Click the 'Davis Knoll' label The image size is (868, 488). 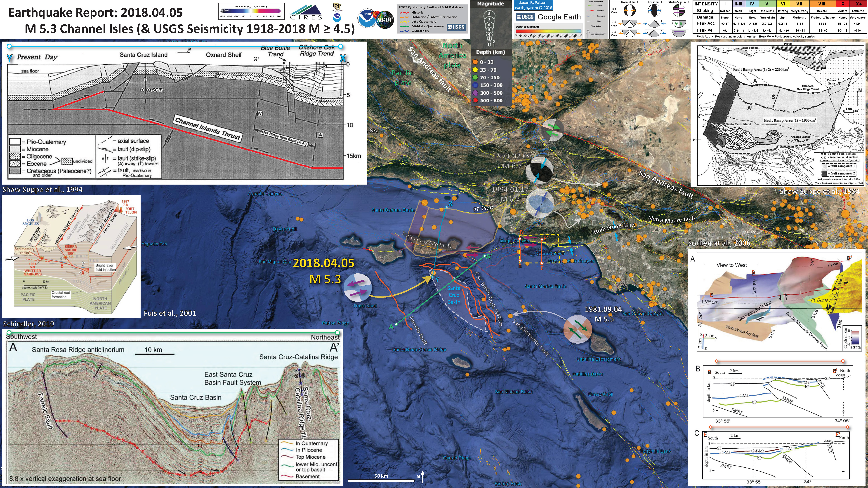tap(285, 229)
